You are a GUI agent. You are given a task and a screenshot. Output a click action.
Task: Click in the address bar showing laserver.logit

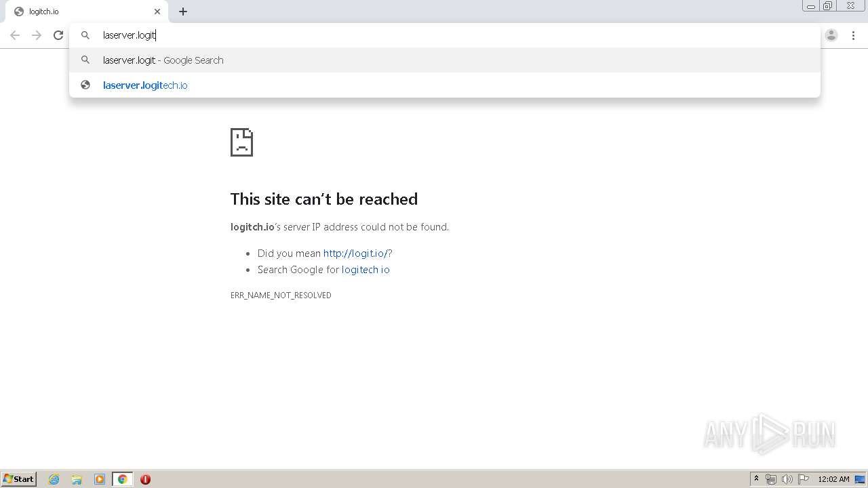click(x=444, y=35)
